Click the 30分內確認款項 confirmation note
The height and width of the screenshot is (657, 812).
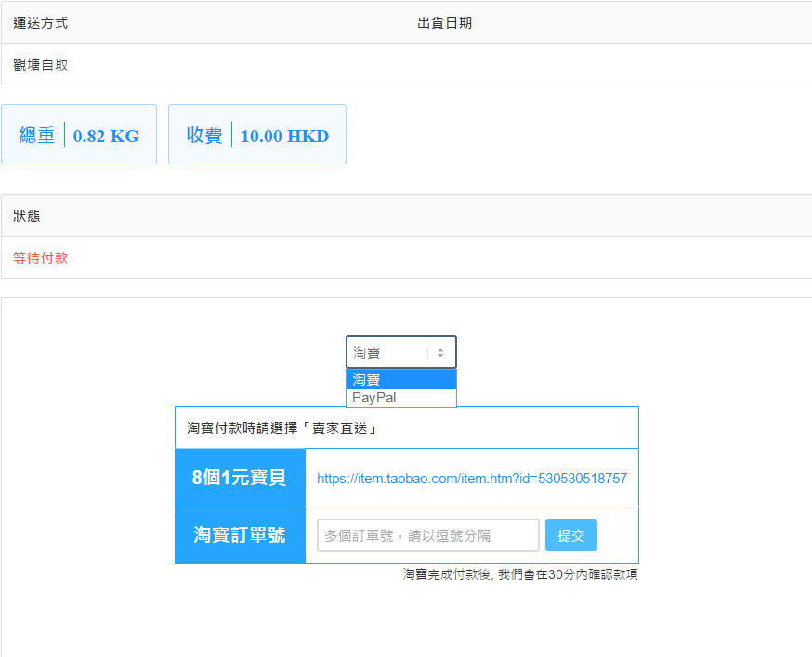[x=520, y=574]
